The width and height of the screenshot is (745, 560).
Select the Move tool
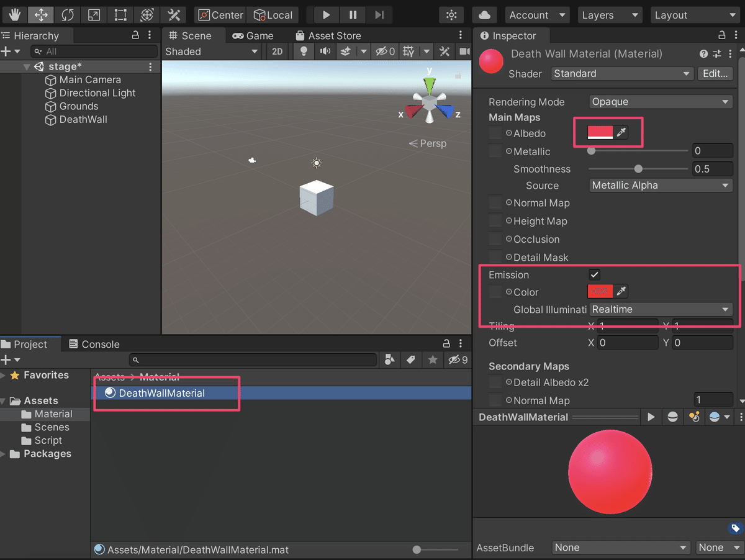point(41,15)
